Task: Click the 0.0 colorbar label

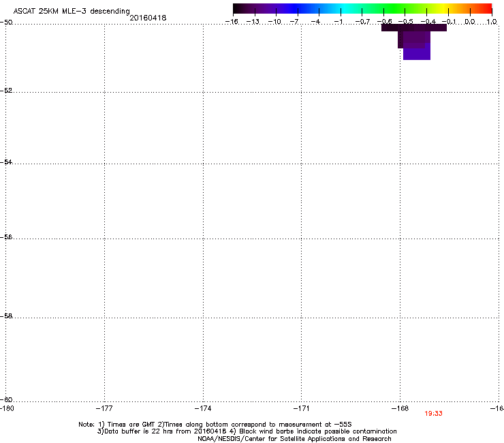Action: point(470,22)
